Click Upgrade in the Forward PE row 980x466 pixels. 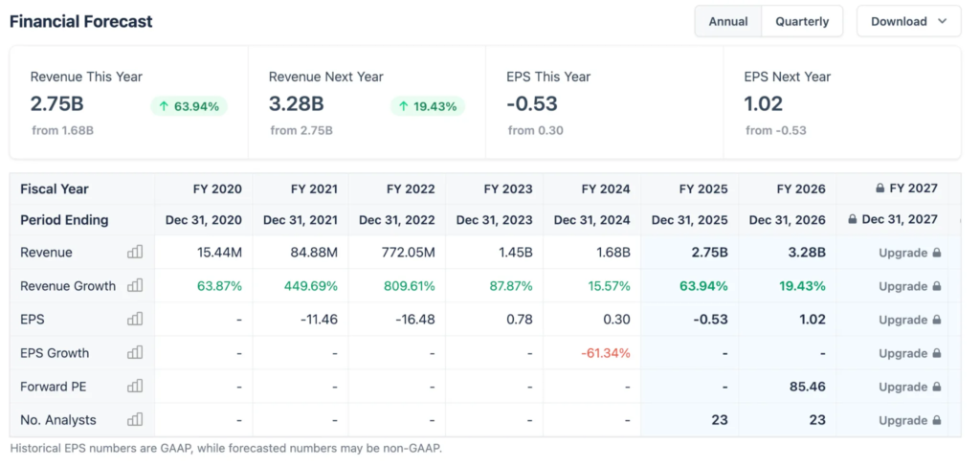902,387
